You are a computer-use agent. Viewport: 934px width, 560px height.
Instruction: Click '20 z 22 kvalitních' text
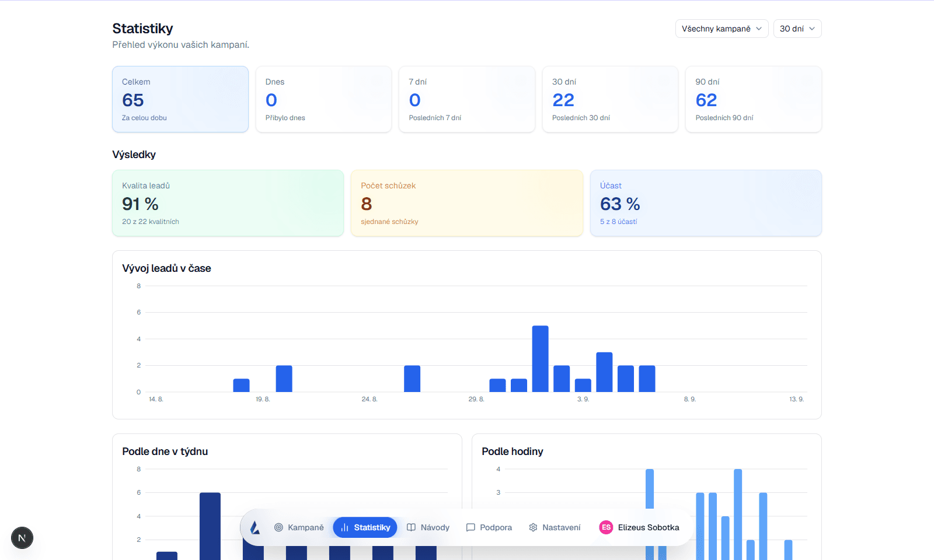pyautogui.click(x=151, y=222)
